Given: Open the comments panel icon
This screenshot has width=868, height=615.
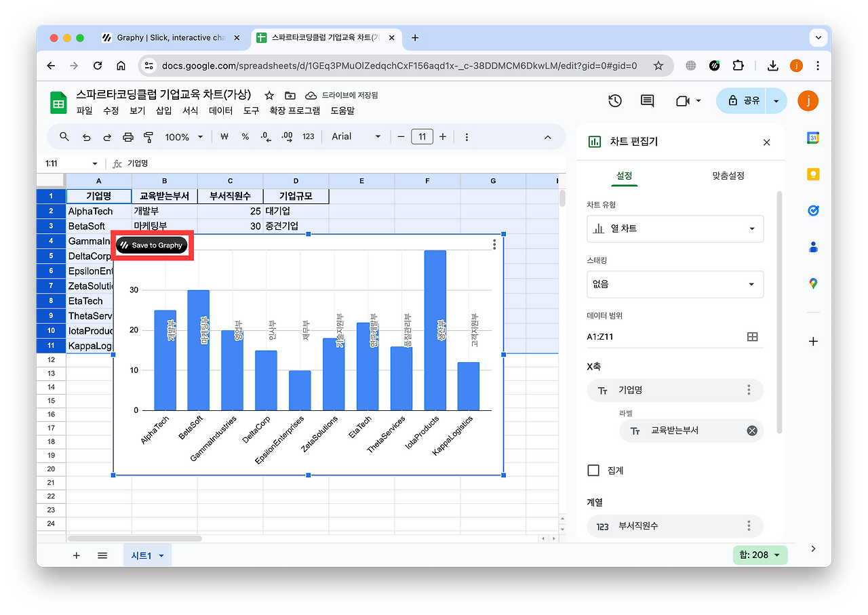Looking at the screenshot, I should click(648, 101).
